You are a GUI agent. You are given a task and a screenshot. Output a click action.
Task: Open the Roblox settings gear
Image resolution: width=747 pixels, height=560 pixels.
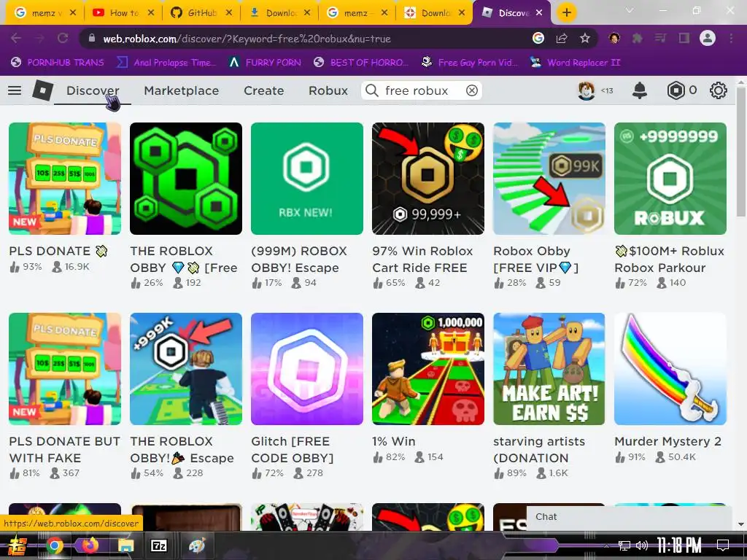(718, 90)
